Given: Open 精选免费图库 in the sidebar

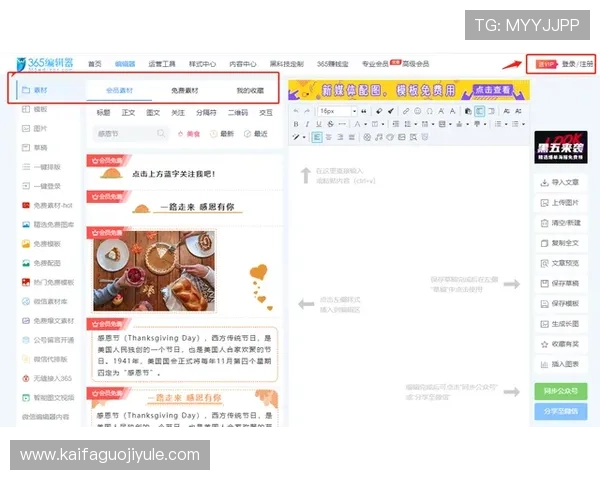Looking at the screenshot, I should point(48,225).
